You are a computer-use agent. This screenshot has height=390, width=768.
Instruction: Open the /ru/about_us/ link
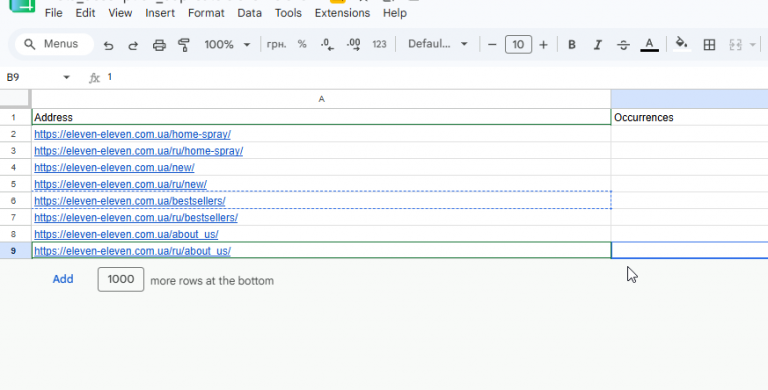tap(132, 251)
